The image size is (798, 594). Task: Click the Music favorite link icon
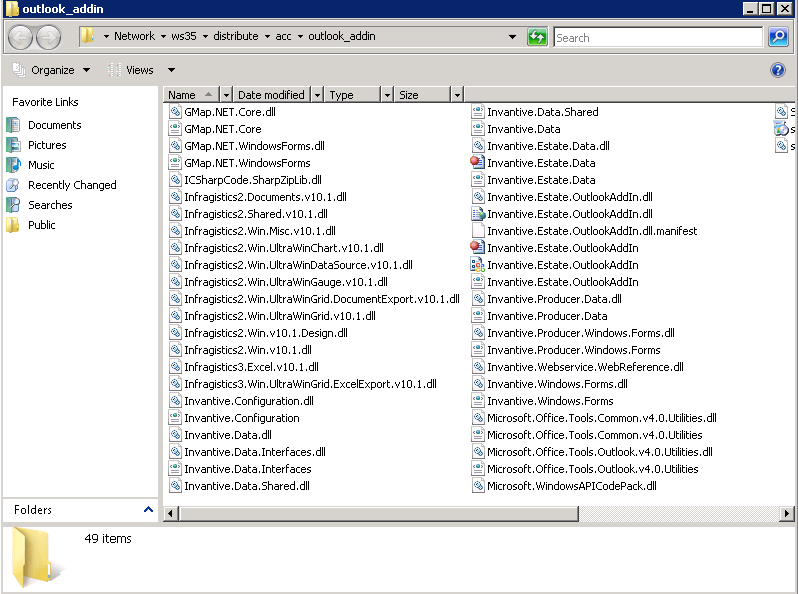pyautogui.click(x=13, y=165)
